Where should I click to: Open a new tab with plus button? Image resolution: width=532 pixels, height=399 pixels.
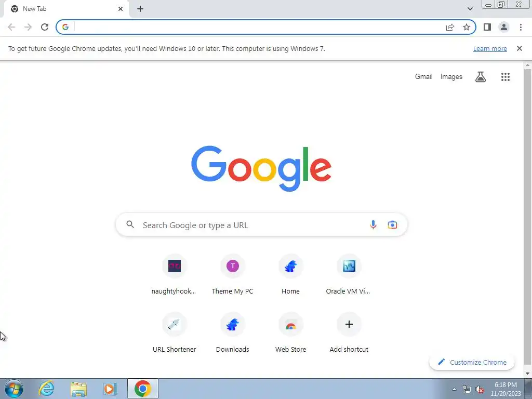tap(140, 9)
